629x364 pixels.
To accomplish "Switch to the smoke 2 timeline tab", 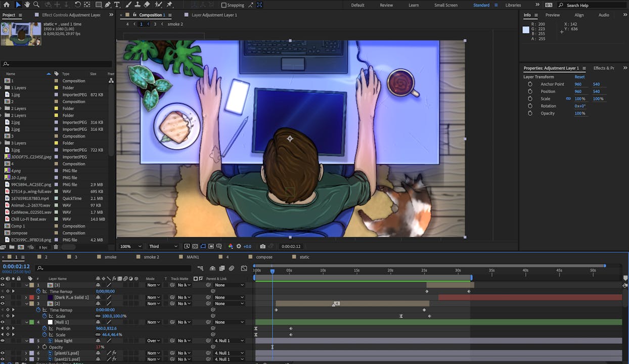I will pyautogui.click(x=151, y=257).
